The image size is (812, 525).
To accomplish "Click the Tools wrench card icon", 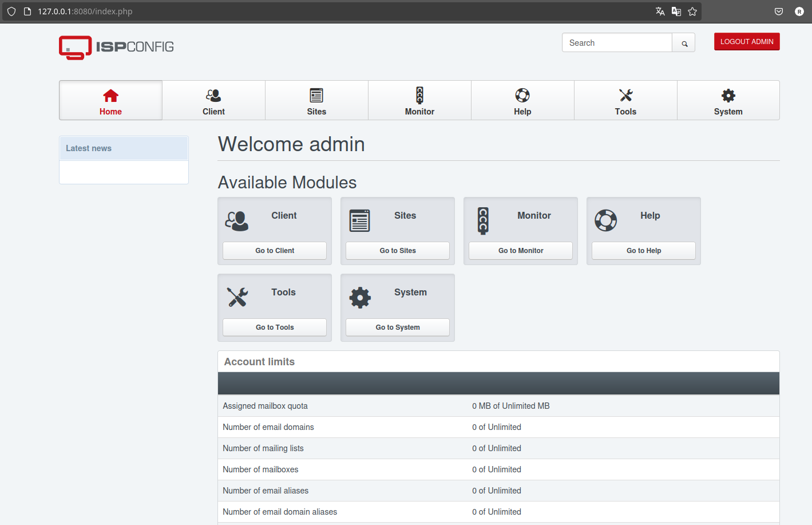I will (x=237, y=297).
